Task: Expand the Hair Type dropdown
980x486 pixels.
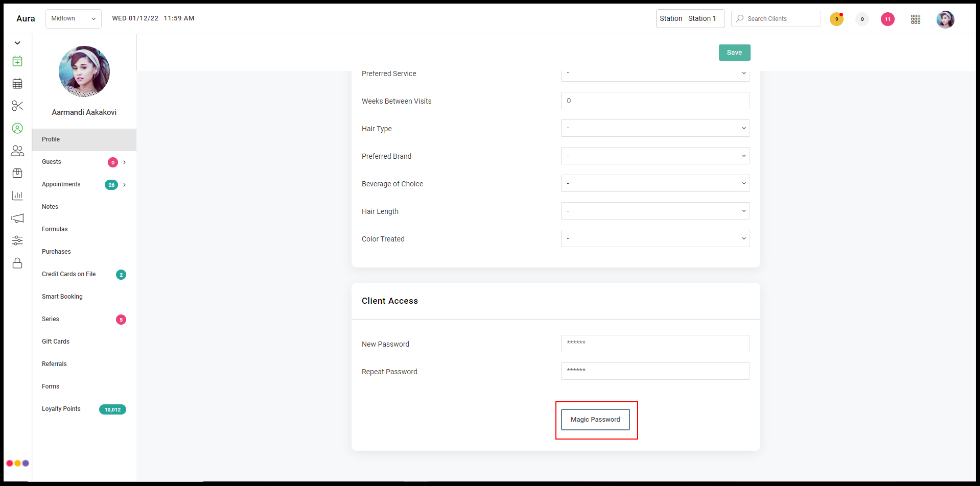Action: (x=655, y=128)
